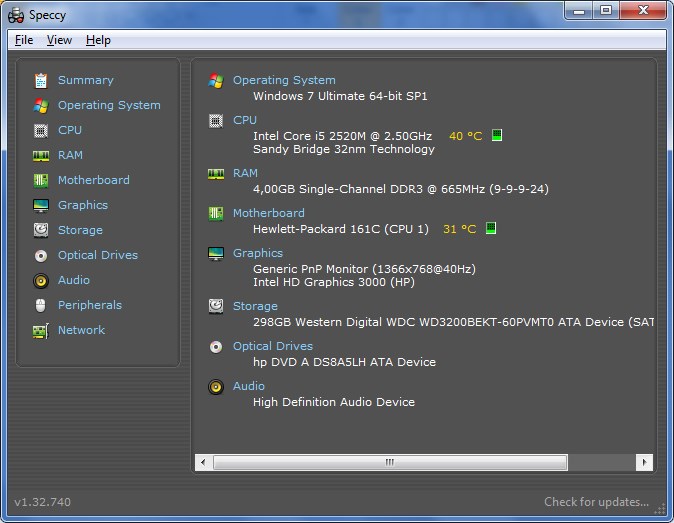Click the Graphics monitor icon in summary panel
This screenshot has height=523, width=674.
click(216, 254)
